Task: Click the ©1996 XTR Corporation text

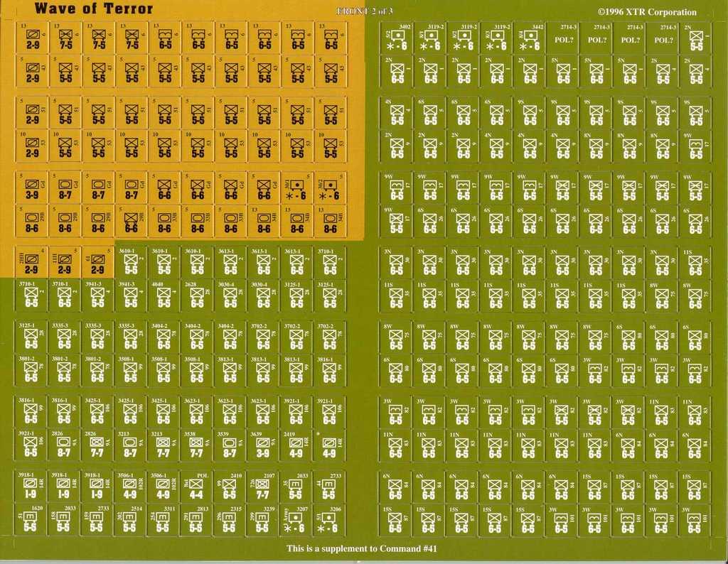Action: (647, 11)
